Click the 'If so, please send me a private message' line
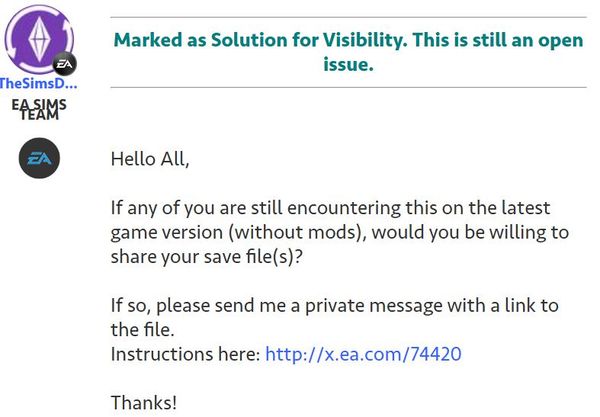This screenshot has width=600, height=417. point(335,306)
